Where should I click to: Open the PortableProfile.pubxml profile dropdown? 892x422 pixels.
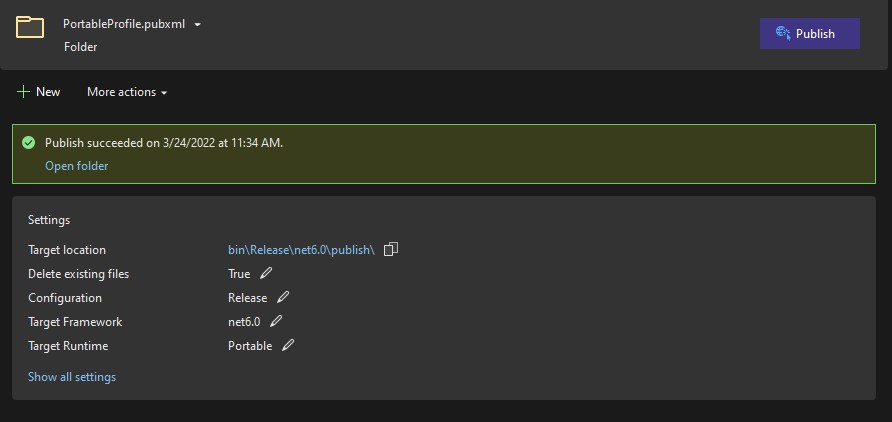[x=198, y=24]
